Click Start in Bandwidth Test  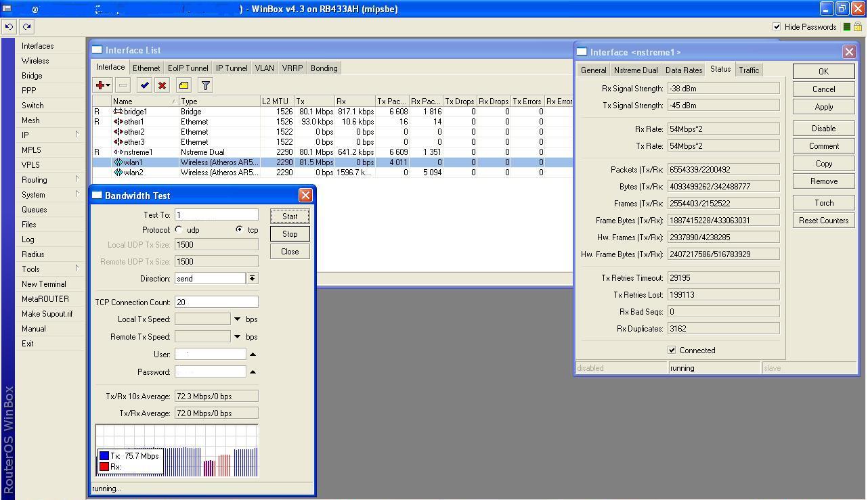[290, 217]
